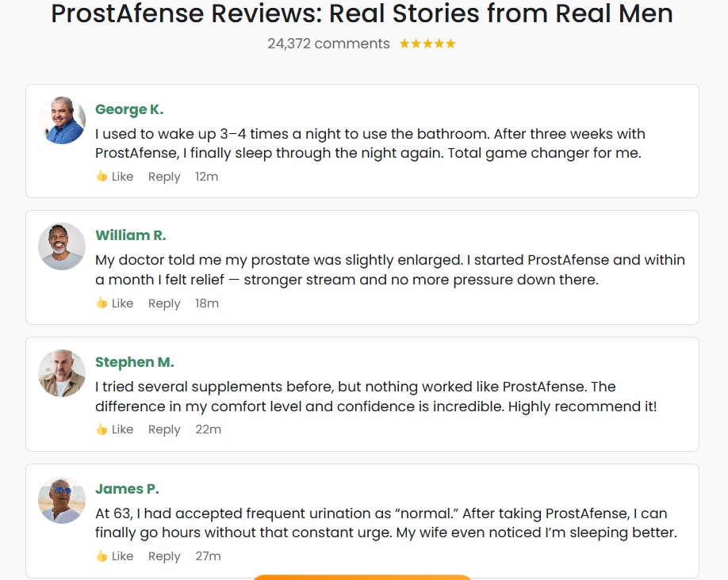Viewport: 728px width, 580px height.
Task: Click George K.'s profile avatar
Action: coord(62,120)
